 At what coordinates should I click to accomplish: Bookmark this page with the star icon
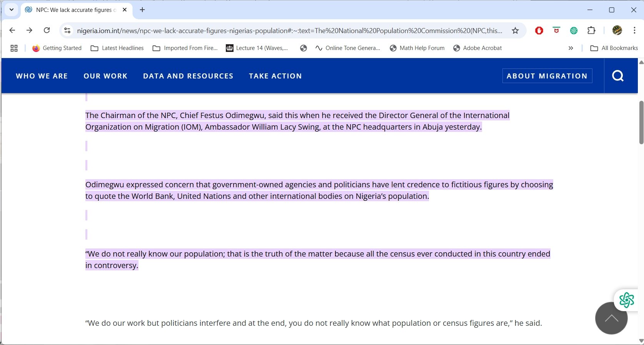[515, 30]
